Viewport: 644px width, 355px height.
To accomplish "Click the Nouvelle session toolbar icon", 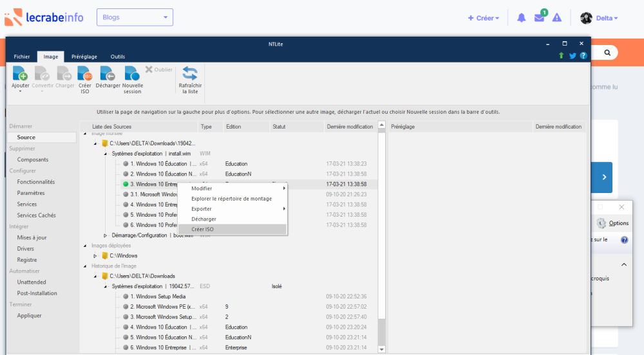I will click(132, 73).
